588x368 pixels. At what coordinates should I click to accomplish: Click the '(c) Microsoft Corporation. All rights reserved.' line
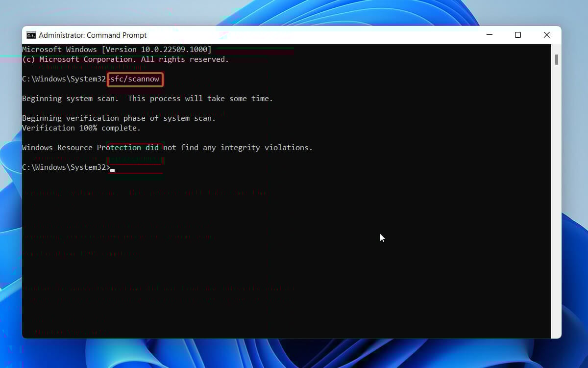(x=125, y=59)
